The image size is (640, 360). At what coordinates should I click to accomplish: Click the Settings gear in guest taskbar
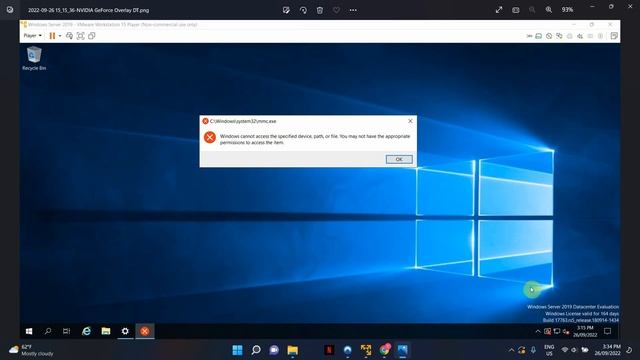coord(125,331)
